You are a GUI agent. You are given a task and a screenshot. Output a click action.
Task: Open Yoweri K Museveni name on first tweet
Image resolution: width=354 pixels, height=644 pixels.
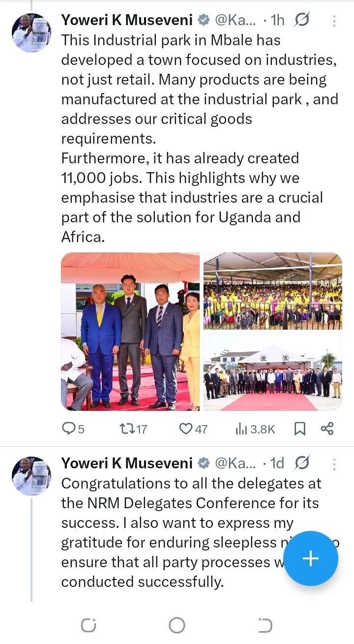pyautogui.click(x=127, y=20)
